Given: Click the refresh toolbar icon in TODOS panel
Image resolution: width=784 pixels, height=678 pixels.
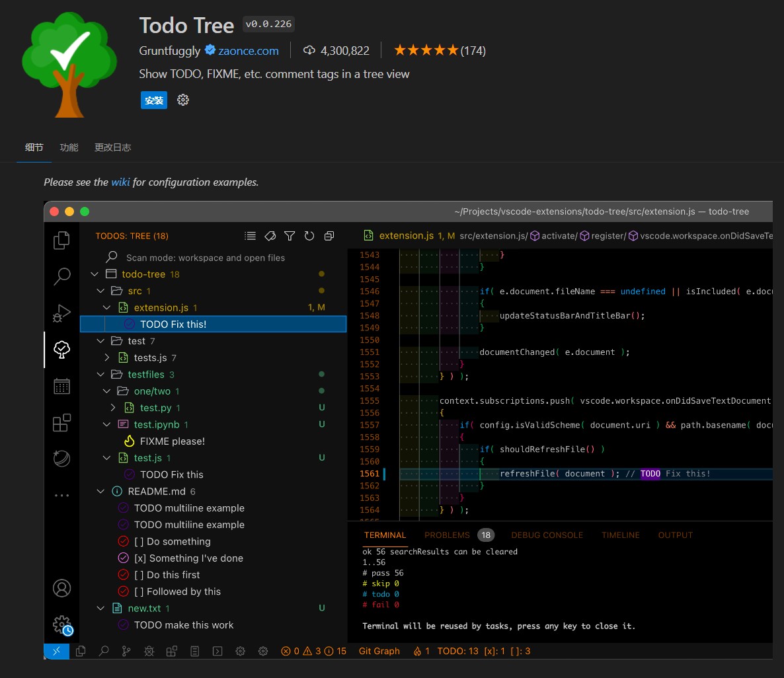Looking at the screenshot, I should coord(309,236).
